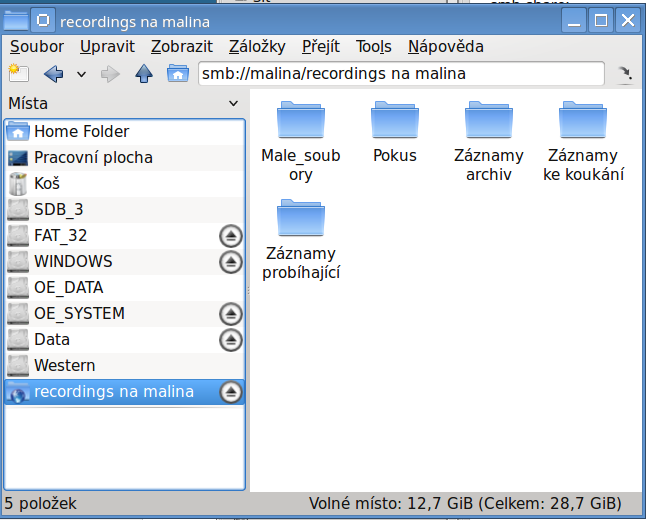The width and height of the screenshot is (653, 520).
Task: Open the Zobrazit menu
Action: pyautogui.click(x=182, y=46)
